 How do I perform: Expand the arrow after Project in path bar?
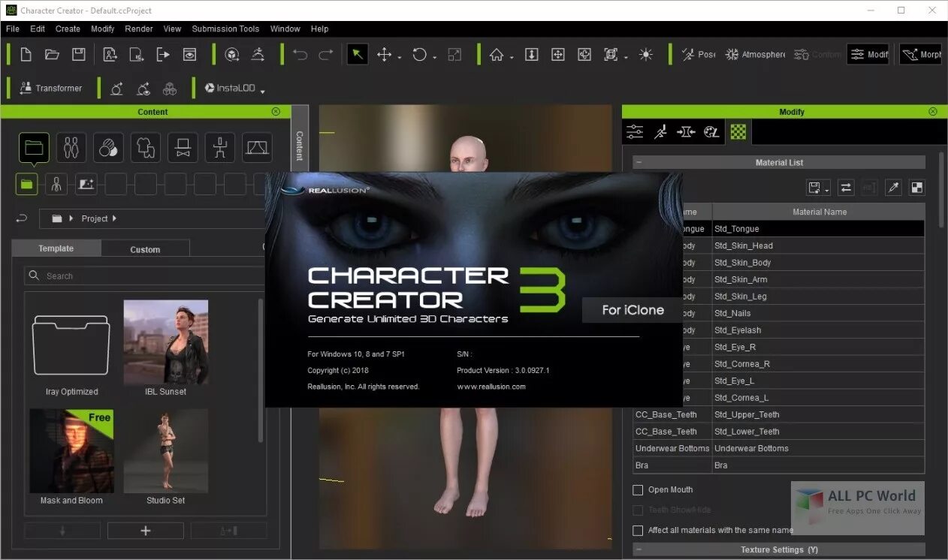point(113,218)
